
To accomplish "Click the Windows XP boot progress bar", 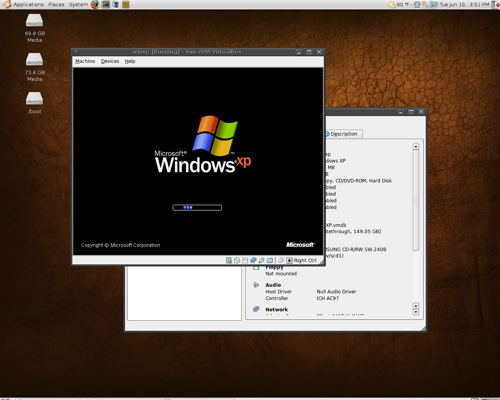I will (197, 208).
